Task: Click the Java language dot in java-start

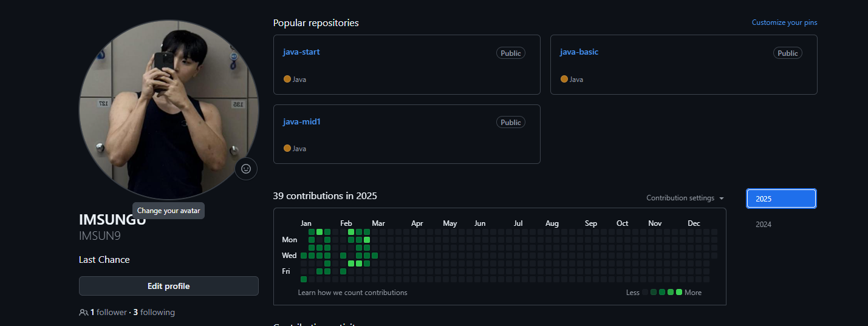Action: point(287,79)
